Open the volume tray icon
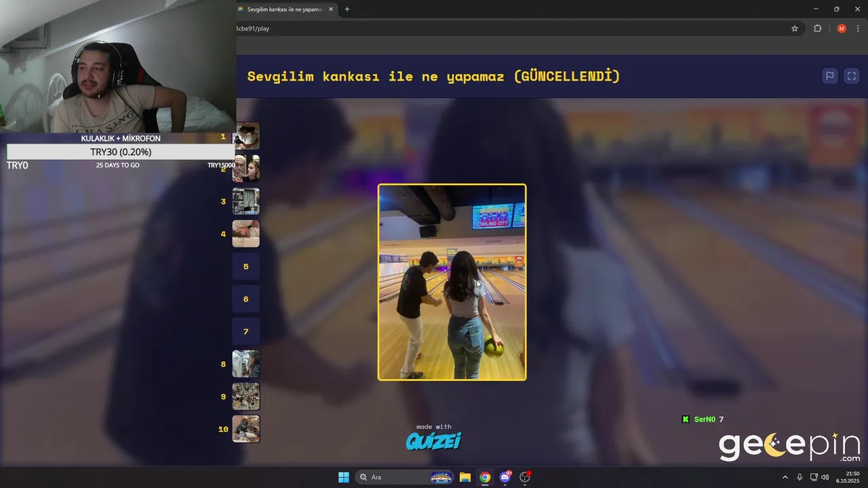This screenshot has width=868, height=488. pyautogui.click(x=825, y=477)
